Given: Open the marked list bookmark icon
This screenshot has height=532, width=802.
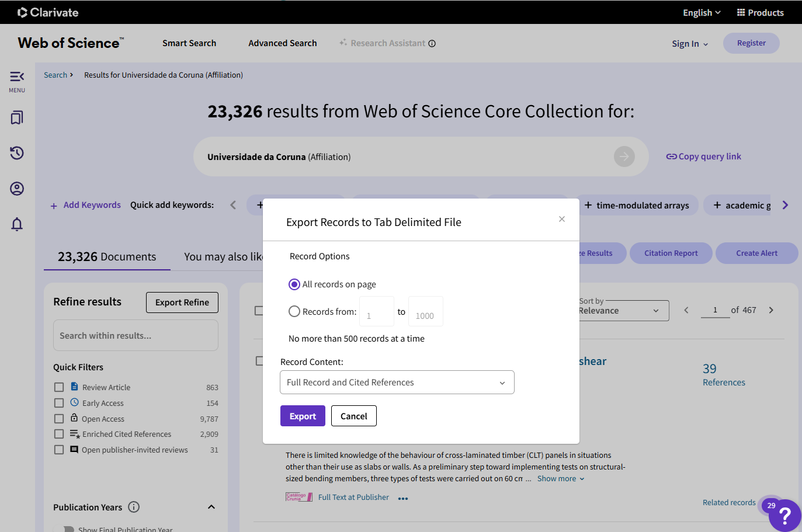Looking at the screenshot, I should (17, 118).
